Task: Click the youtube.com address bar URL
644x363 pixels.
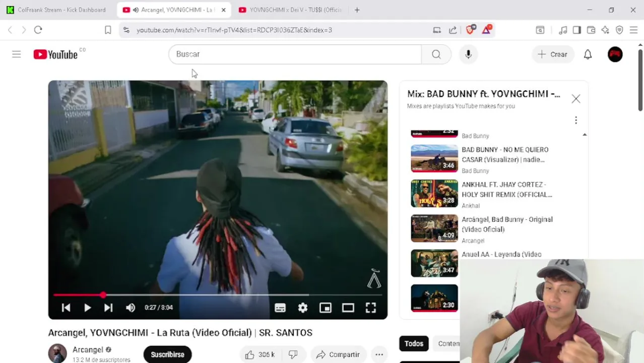Action: click(234, 30)
